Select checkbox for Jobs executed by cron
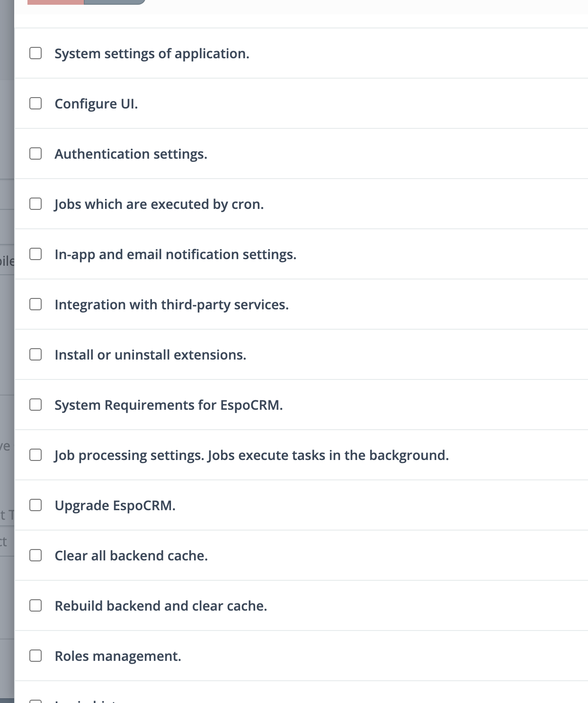588x703 pixels. pos(36,204)
